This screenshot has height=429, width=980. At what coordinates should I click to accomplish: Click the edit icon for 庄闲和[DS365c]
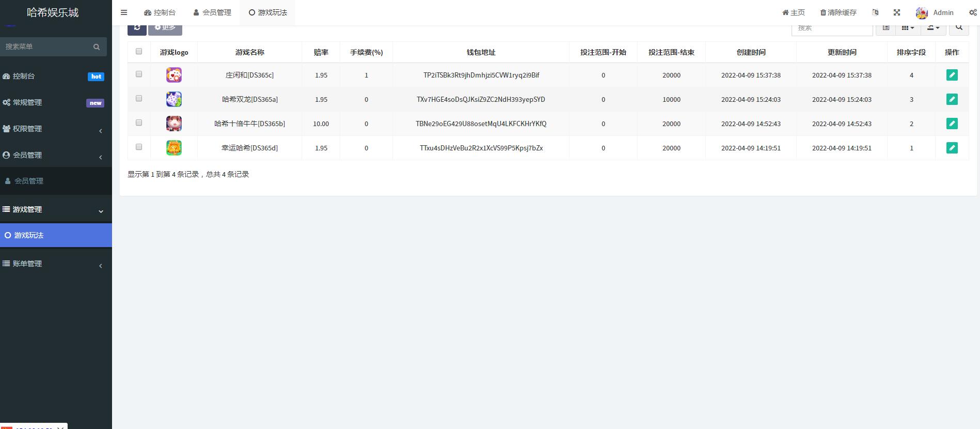[952, 75]
